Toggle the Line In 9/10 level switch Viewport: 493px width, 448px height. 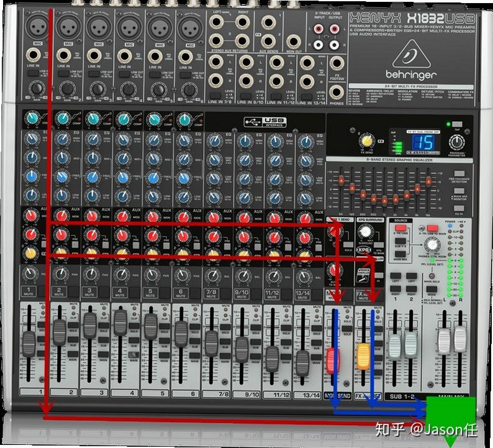click(x=245, y=96)
